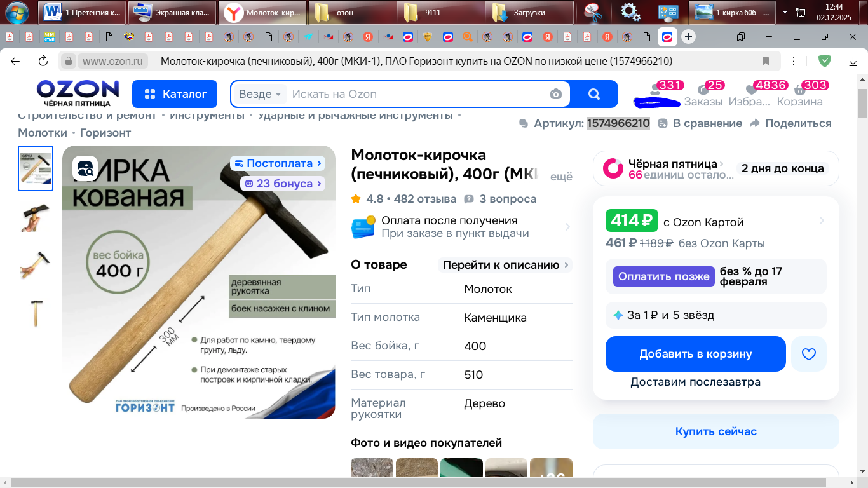The width and height of the screenshot is (868, 488).
Task: Open a new browser tab with plus
Action: (688, 37)
